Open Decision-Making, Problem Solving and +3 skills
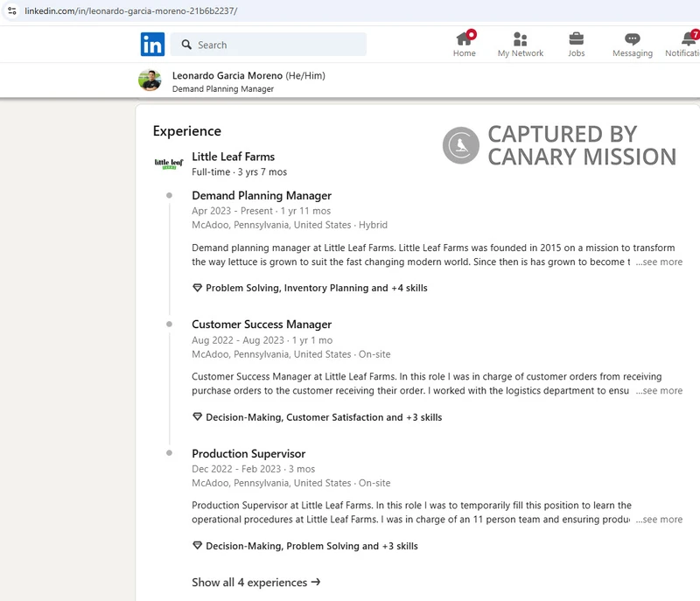 click(x=311, y=546)
